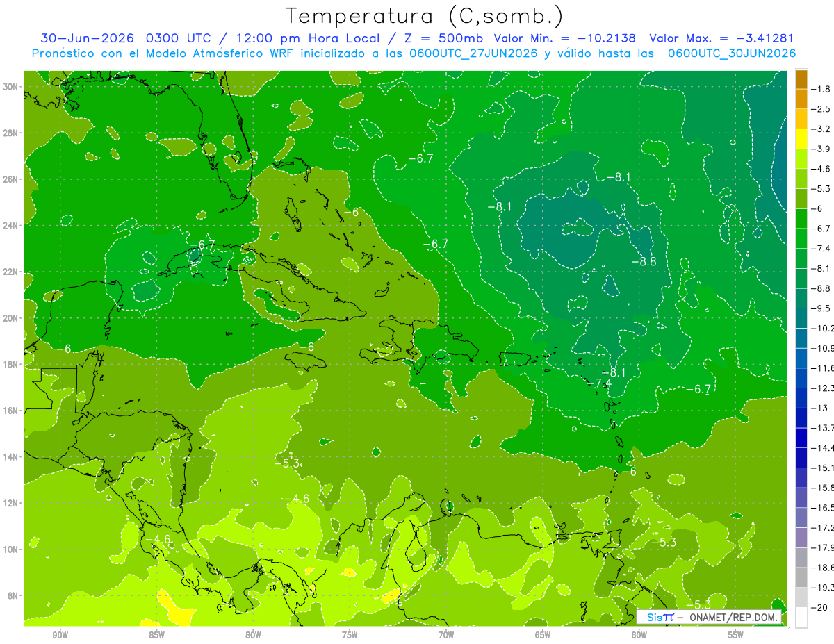Click the -17.2 value in the color legend
The width and height of the screenshot is (834, 644).
pyautogui.click(x=823, y=527)
